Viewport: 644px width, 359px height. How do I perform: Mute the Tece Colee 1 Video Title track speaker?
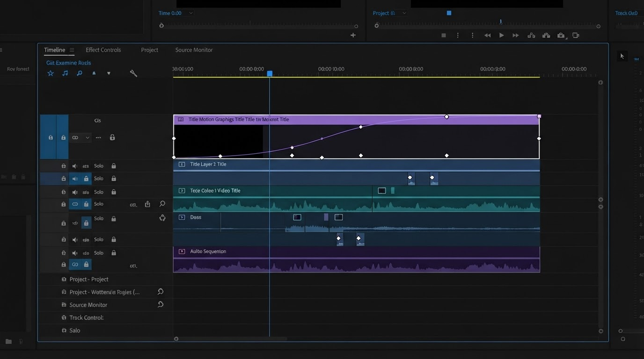pos(75,192)
